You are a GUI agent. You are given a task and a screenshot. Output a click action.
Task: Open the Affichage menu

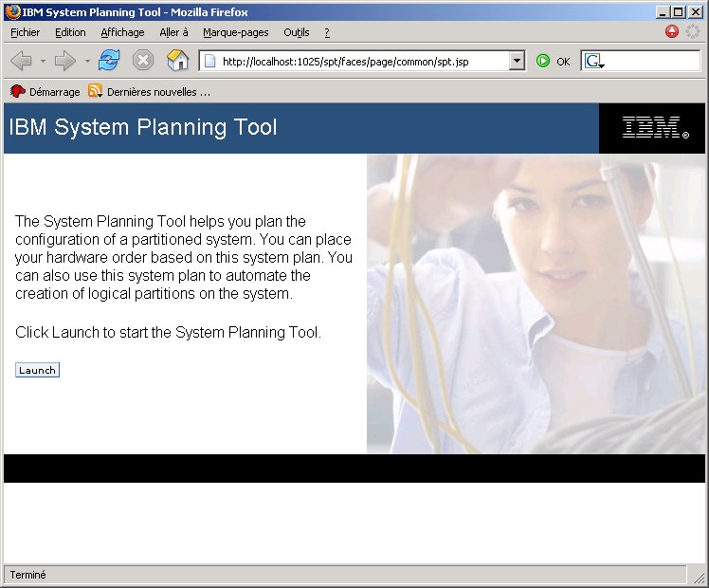click(122, 32)
